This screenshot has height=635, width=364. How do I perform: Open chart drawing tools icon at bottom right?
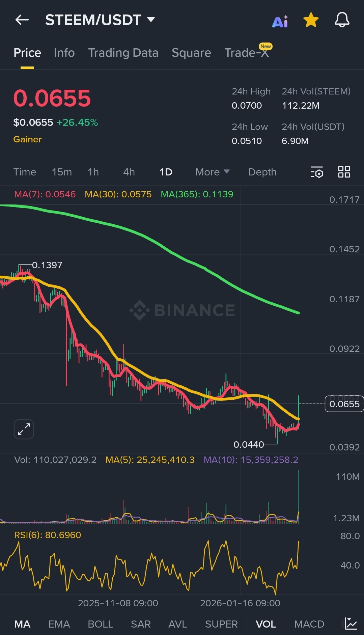coord(351,624)
